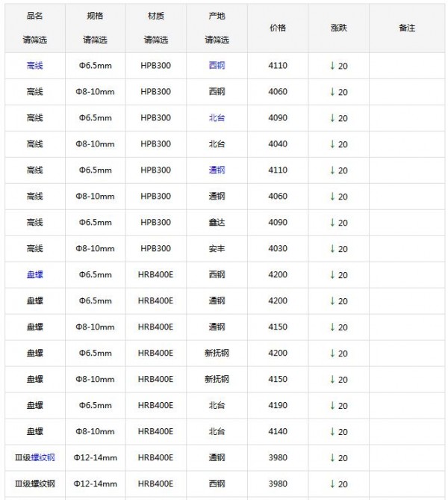This screenshot has height=500, width=448.
Task: Click the down arrow in the 4030 row
Action: click(333, 249)
